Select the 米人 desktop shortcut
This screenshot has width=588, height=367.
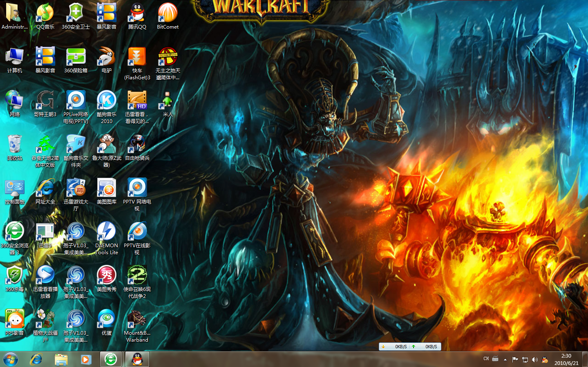pyautogui.click(x=168, y=104)
